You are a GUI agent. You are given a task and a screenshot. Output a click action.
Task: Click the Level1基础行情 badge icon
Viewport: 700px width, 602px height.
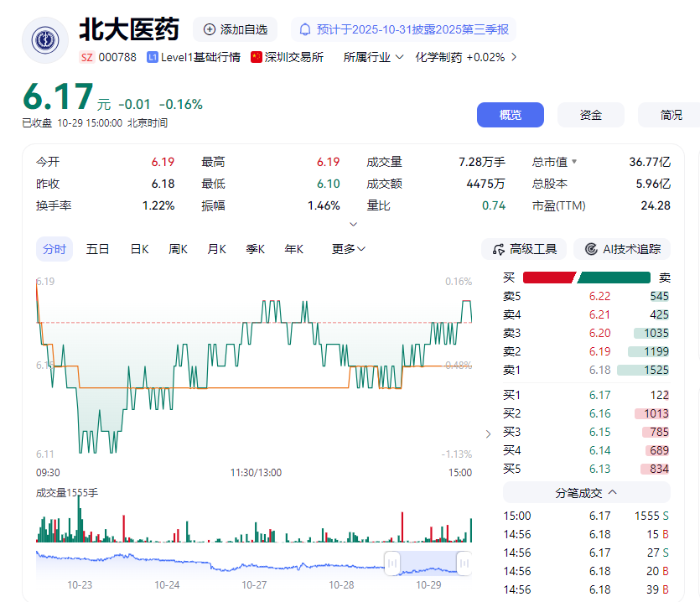click(151, 58)
